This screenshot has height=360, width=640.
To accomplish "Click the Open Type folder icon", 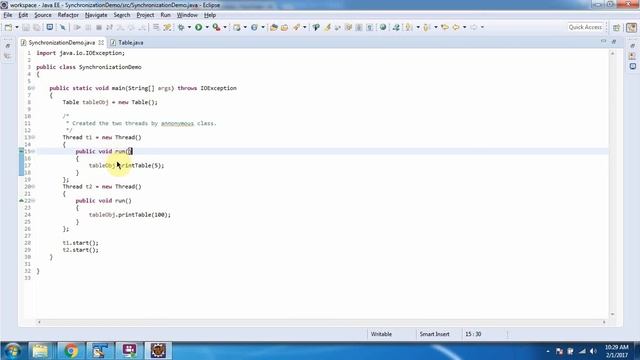I will 274,27.
